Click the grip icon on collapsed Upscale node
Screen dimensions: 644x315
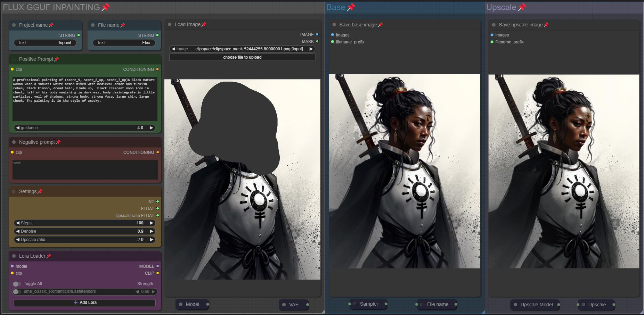[x=583, y=305]
